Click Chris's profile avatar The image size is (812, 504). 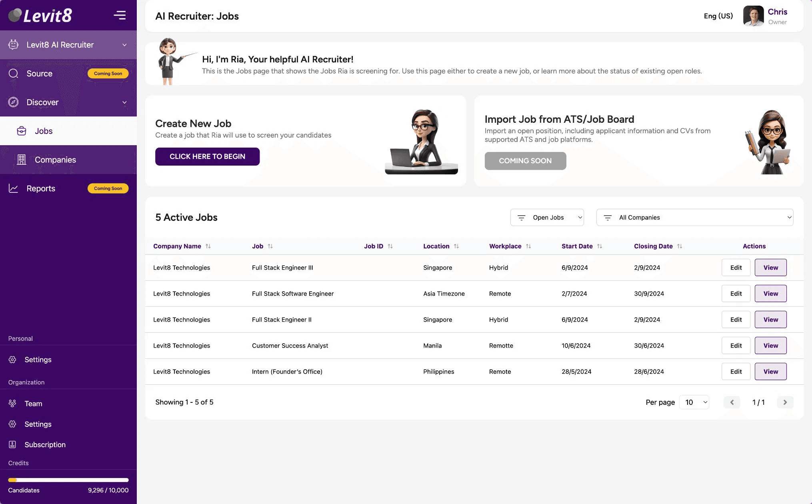(x=754, y=16)
